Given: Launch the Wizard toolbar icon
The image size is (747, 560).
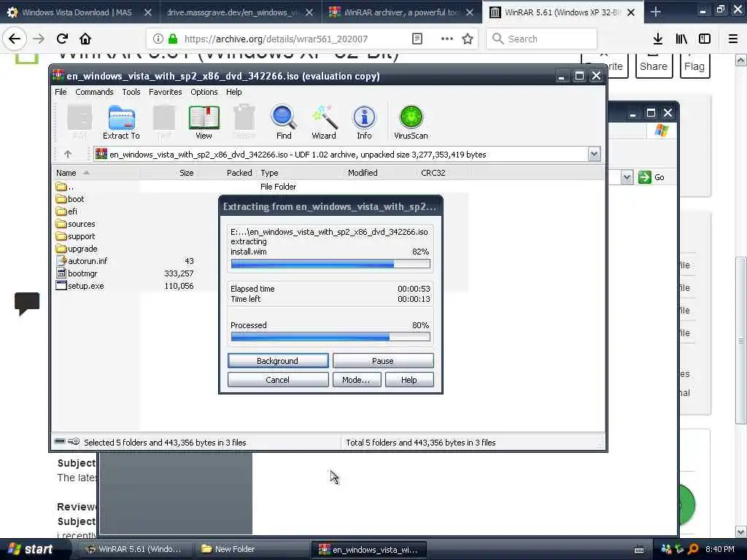Looking at the screenshot, I should [324, 122].
